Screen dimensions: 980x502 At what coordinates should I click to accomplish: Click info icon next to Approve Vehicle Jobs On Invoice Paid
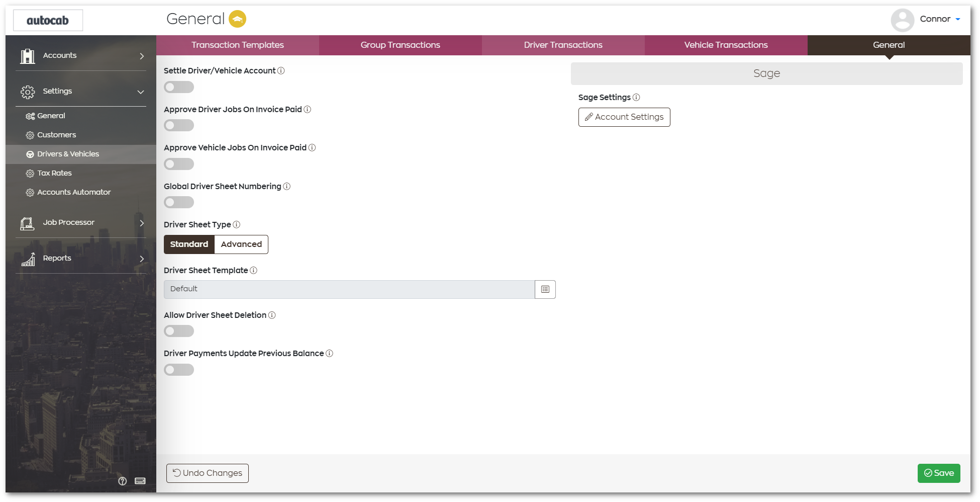(x=312, y=147)
